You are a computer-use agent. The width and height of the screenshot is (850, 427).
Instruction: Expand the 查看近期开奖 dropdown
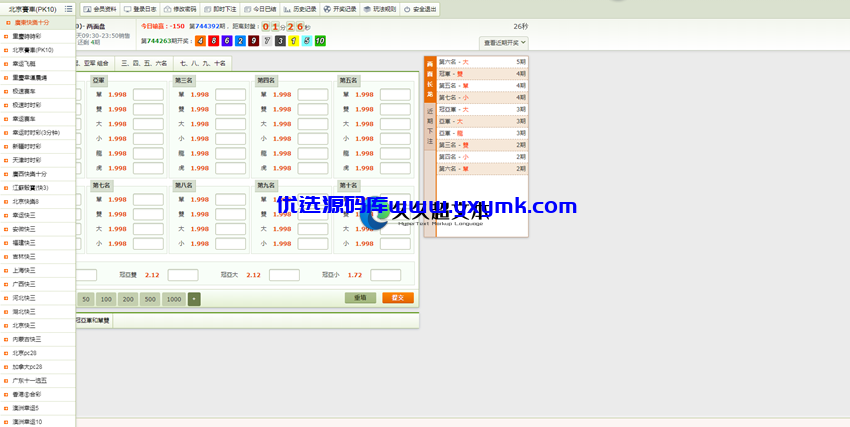pyautogui.click(x=504, y=43)
